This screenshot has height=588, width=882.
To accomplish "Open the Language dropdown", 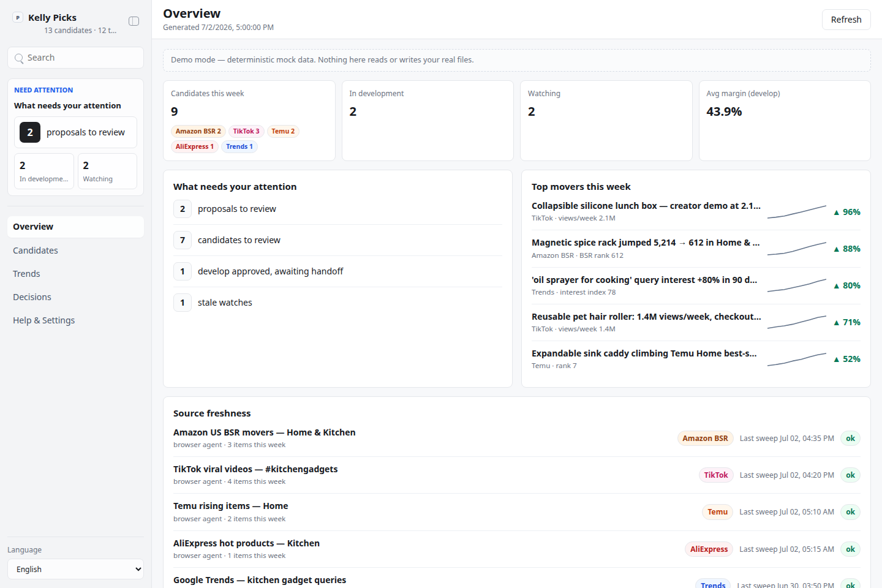I will (x=75, y=569).
